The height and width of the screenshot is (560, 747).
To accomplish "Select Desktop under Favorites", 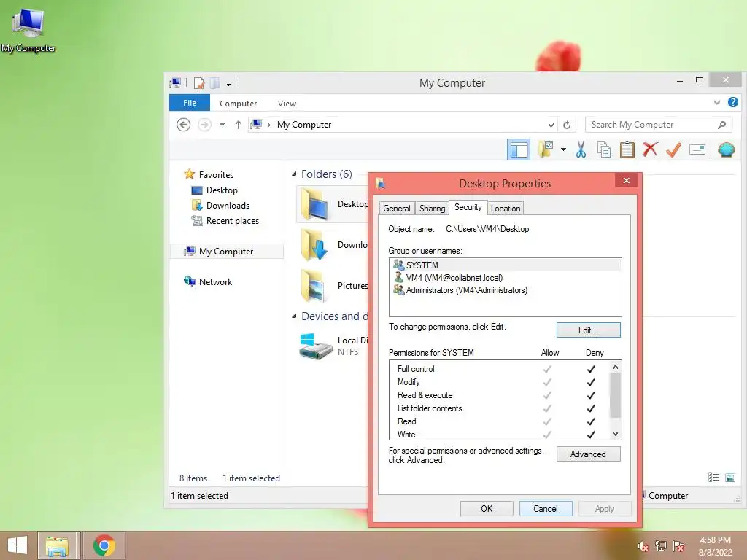I will (x=222, y=190).
